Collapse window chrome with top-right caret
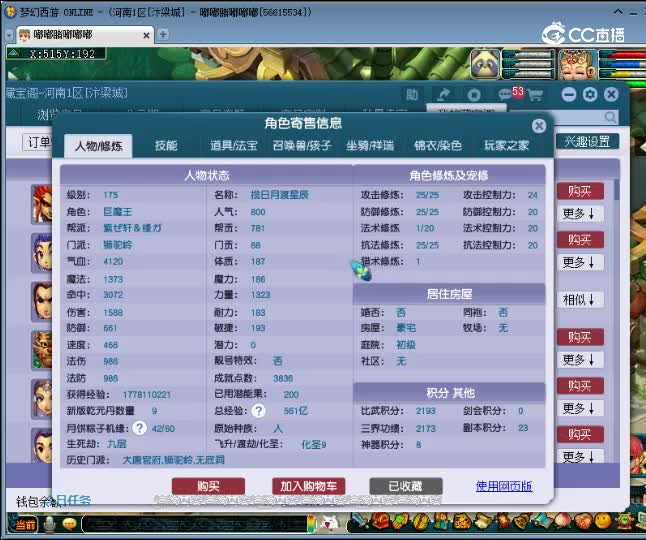The image size is (646, 540). pos(618,12)
